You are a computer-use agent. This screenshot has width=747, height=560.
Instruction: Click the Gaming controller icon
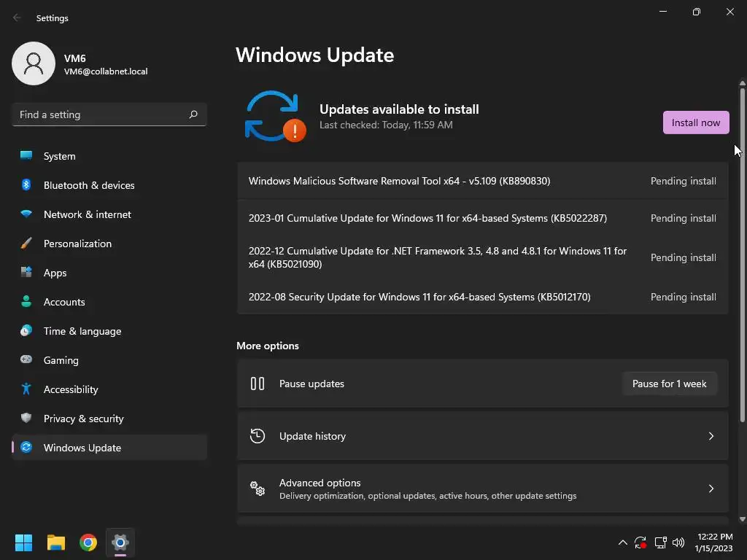pos(26,359)
